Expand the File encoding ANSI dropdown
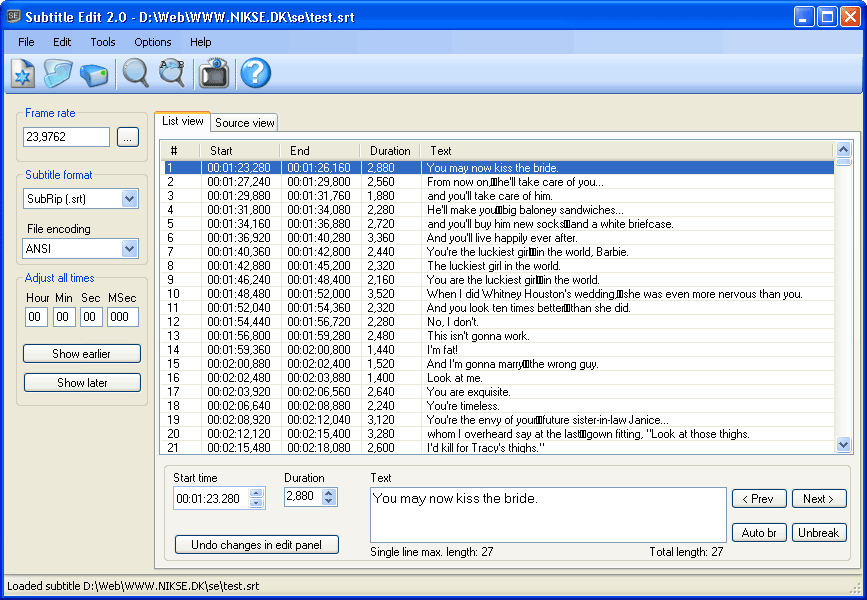Viewport: 867px width, 600px height. coord(129,249)
